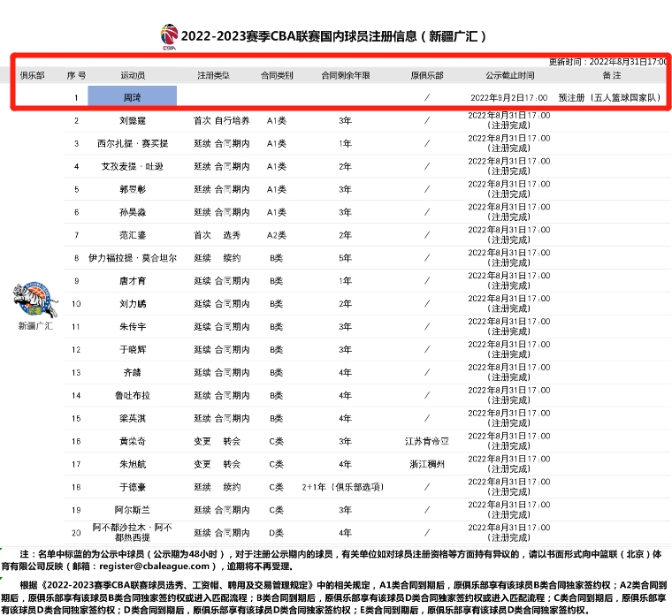
Task: Click the term "2+1年（俱乐部选项）"
Action: pos(342,487)
